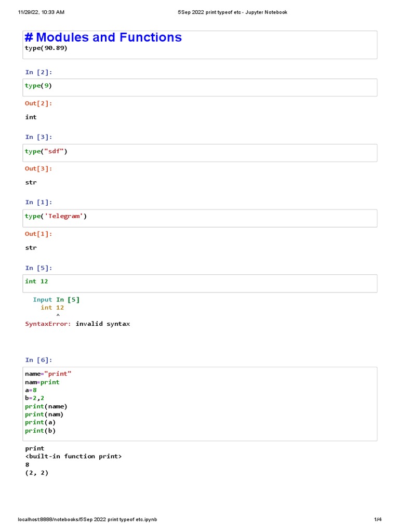The image size is (399, 532).
Task: Click the type("sdf") code cell
Action: tap(200, 153)
